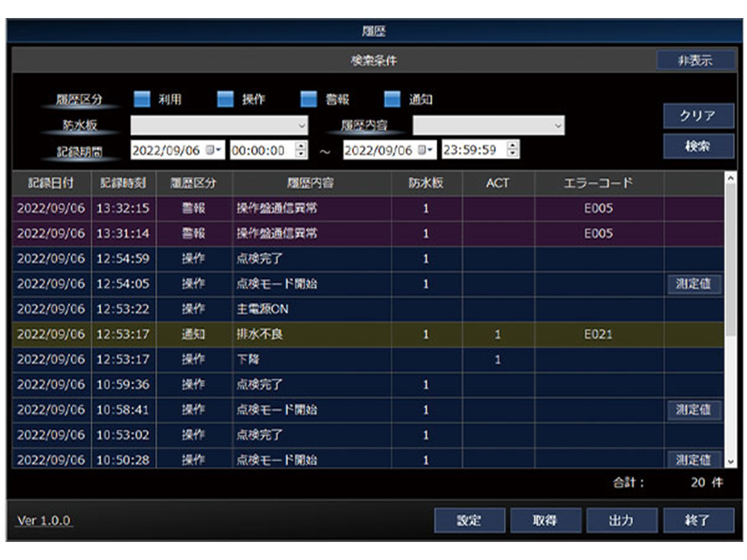Increase start time using spinner up arrow
Screen dimensions: 747x560
(301, 146)
